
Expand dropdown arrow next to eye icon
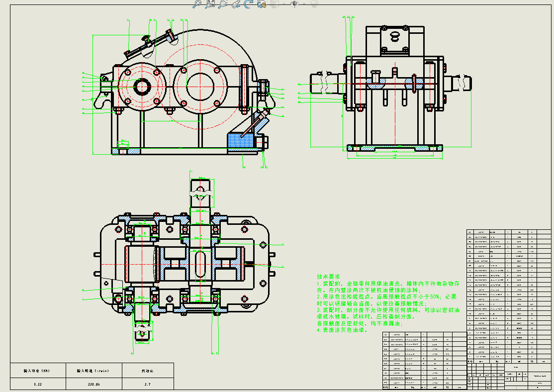coord(303,4)
